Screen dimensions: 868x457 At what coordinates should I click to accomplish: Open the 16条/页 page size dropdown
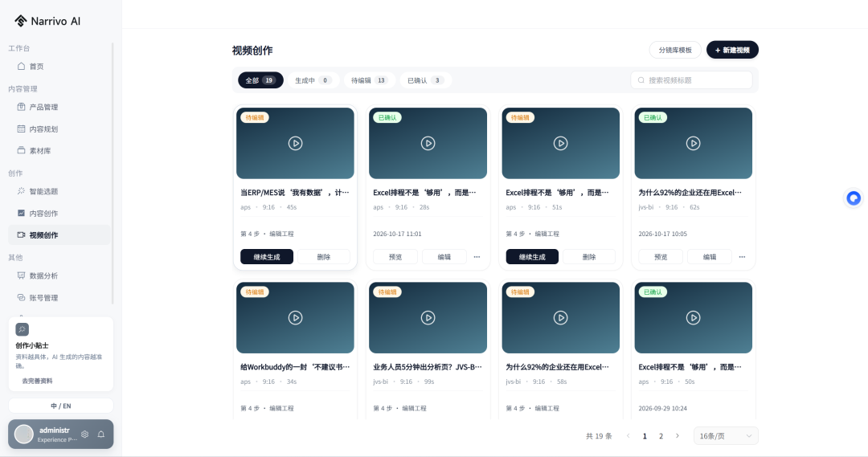[726, 436]
